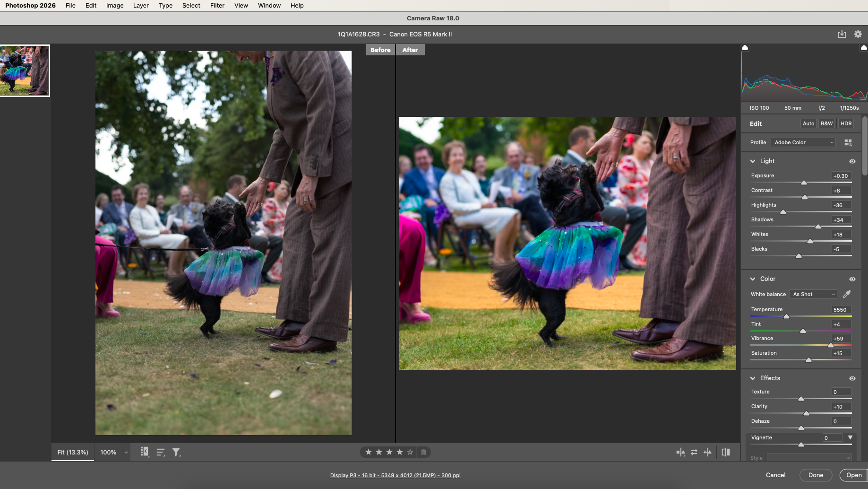Toggle the Effects panel preview eye
Image resolution: width=868 pixels, height=489 pixels.
[x=853, y=378]
